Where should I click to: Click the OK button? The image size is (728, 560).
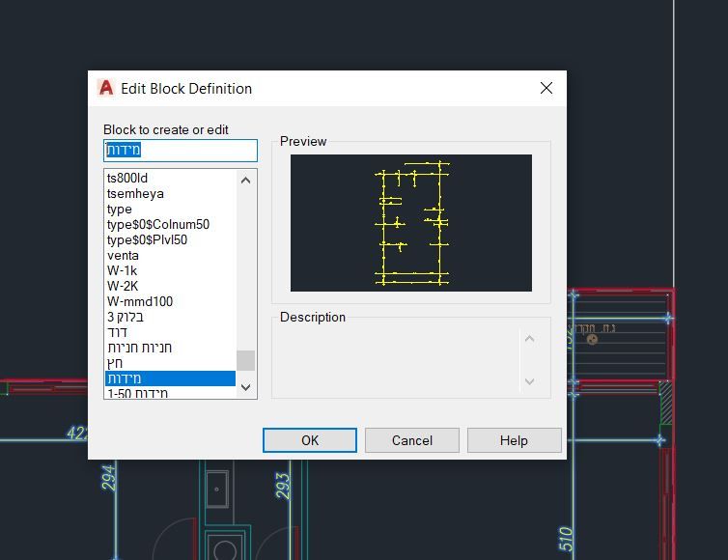pyautogui.click(x=310, y=439)
